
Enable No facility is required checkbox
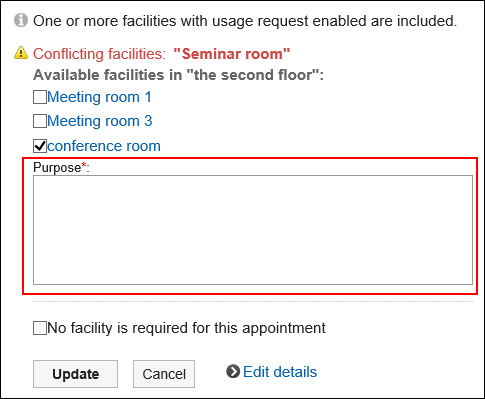pos(40,328)
